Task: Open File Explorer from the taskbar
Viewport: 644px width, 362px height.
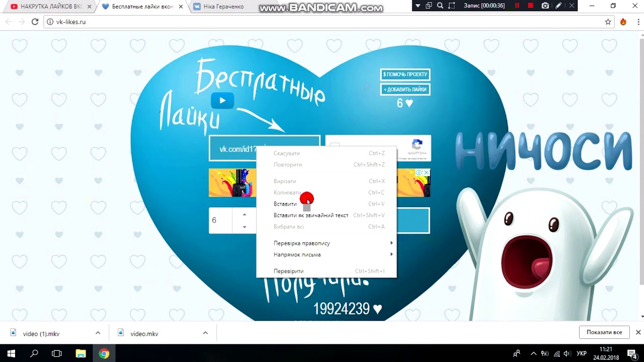Action: [81, 353]
